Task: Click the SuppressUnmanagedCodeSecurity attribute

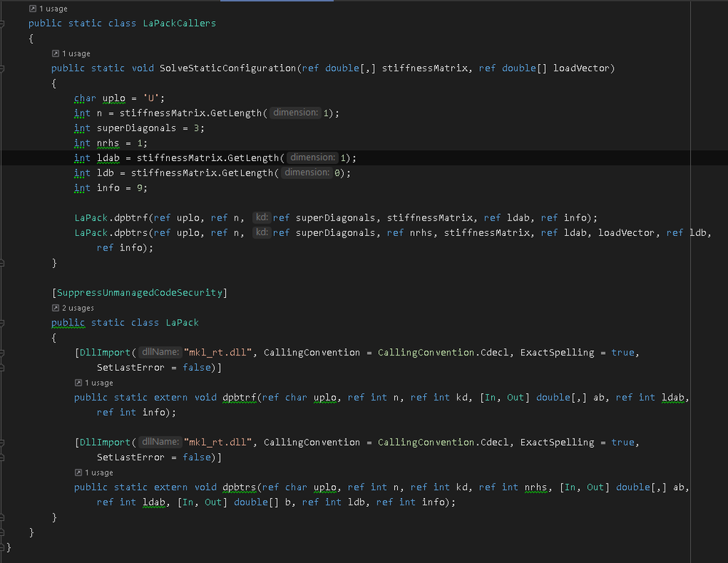Action: 139,292
